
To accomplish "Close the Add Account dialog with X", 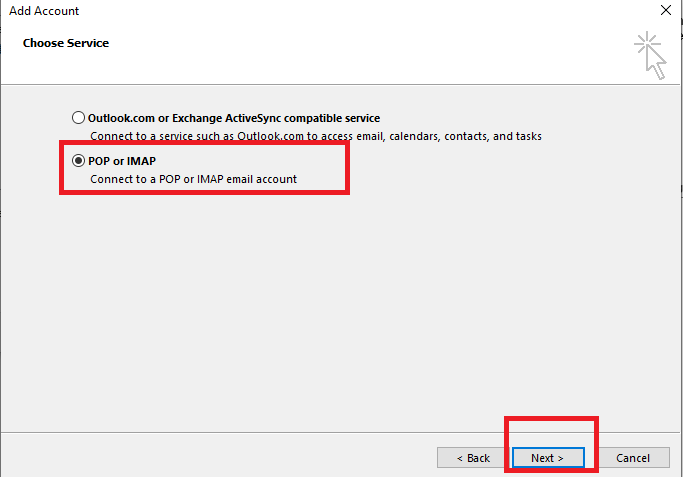I will 666,10.
